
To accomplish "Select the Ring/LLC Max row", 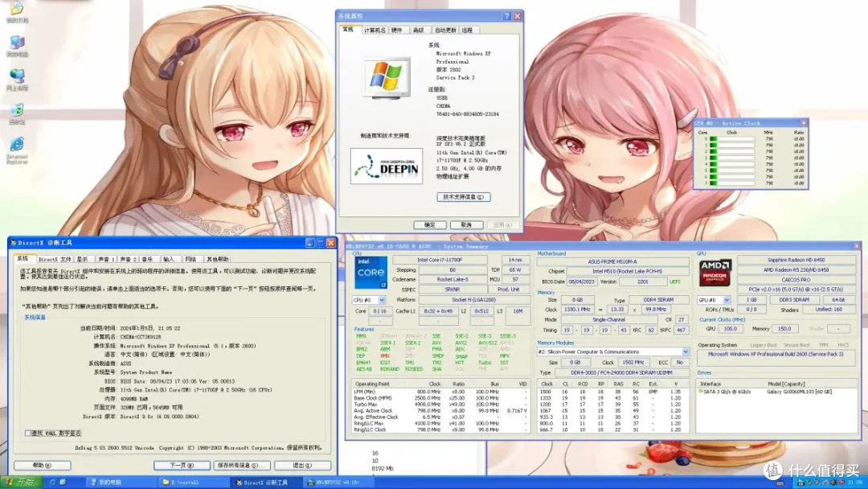I will pyautogui.click(x=440, y=423).
